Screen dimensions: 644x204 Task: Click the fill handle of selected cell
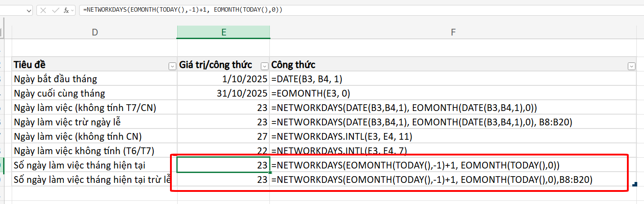[x=270, y=172]
